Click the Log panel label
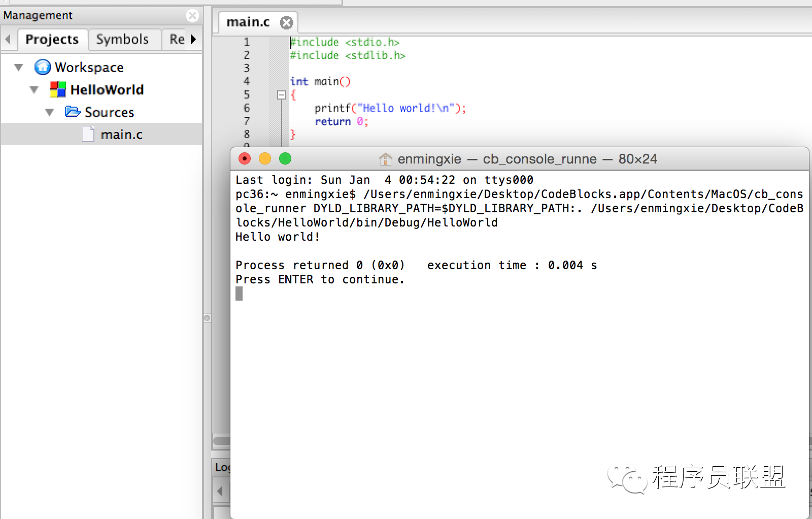 (222, 467)
